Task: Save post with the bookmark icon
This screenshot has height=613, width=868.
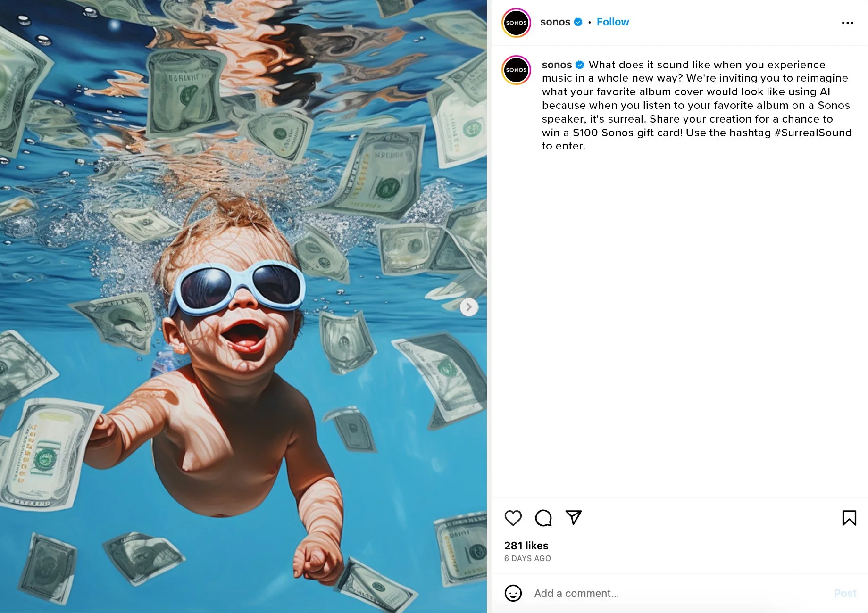Action: tap(849, 518)
